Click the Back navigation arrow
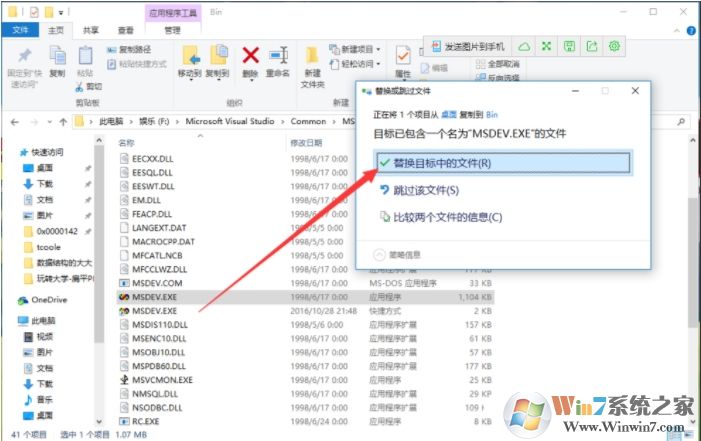 tap(15, 122)
